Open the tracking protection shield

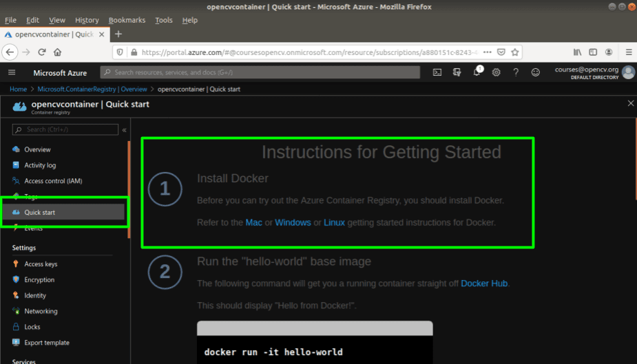click(x=120, y=52)
